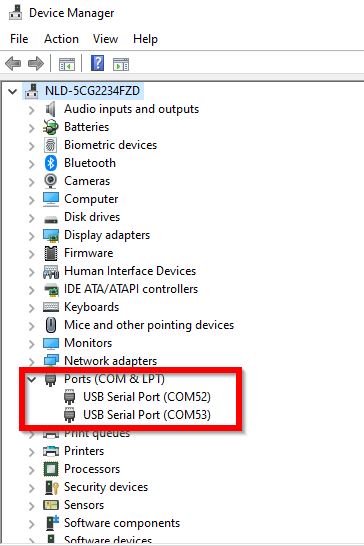Expand the Display adapters category
The width and height of the screenshot is (364, 546).
point(32,235)
